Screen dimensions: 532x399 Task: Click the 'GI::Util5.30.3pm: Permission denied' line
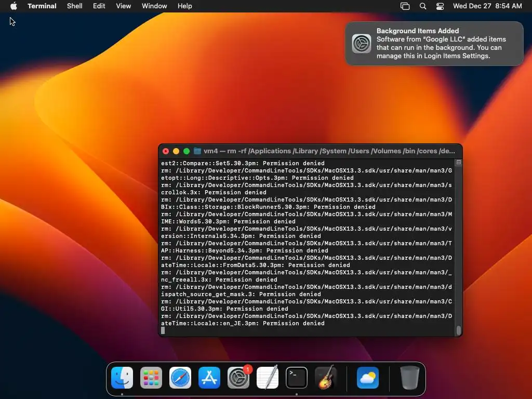[x=224, y=309]
